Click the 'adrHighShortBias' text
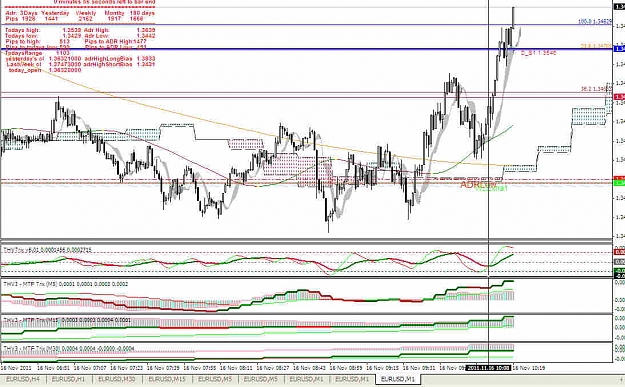 click(108, 64)
